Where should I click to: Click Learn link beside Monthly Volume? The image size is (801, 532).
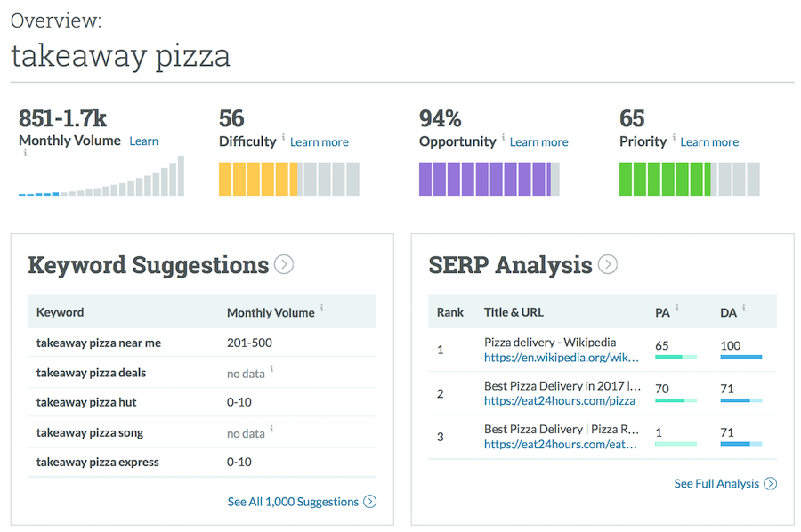[x=143, y=141]
